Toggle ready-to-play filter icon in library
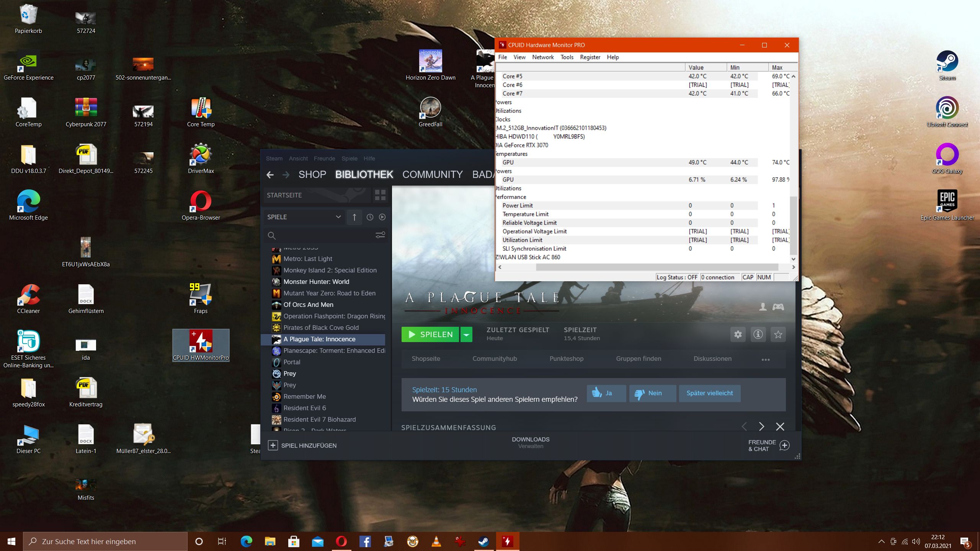The width and height of the screenshot is (980, 551). click(382, 217)
